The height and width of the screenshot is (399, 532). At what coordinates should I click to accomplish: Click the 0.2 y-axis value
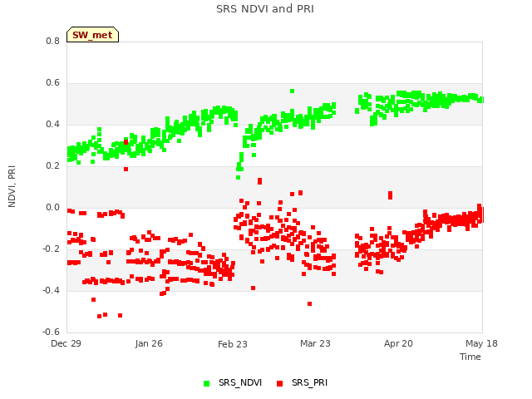[52, 166]
